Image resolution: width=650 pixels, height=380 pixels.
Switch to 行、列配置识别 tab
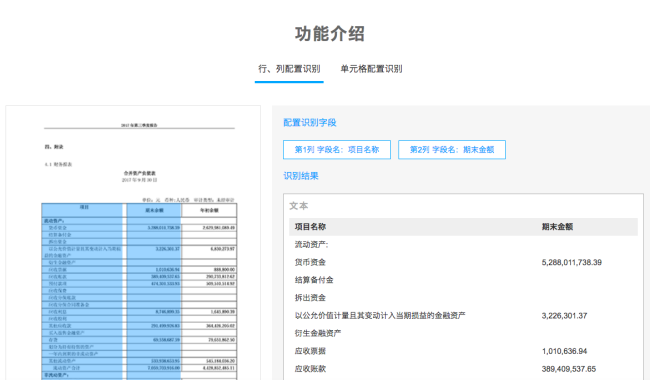tap(289, 69)
